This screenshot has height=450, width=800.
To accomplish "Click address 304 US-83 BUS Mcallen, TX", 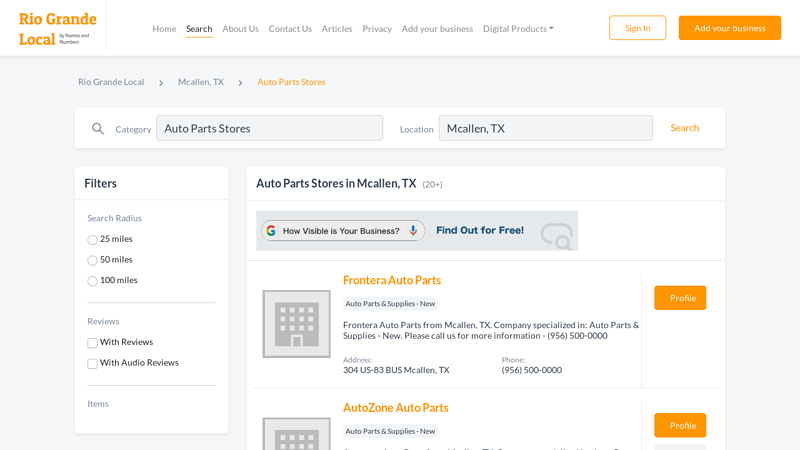I will [396, 370].
